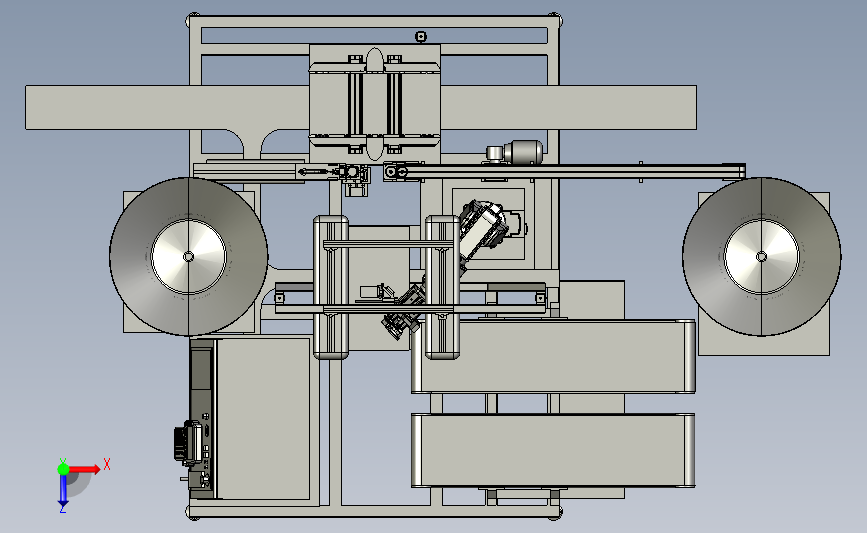
Task: Pick the center hub of the right bowl
Action: (761, 257)
